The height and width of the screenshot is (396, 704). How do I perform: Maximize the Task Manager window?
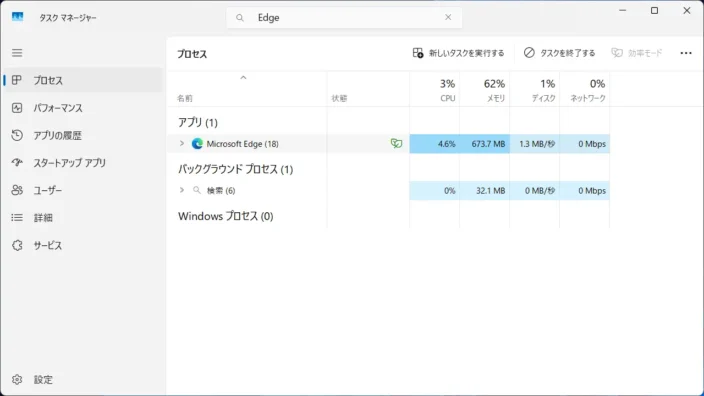coord(655,10)
